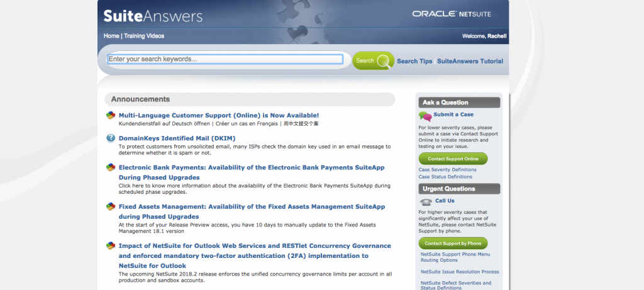This screenshot has height=290, width=644.
Task: Click the Call Us telephone icon
Action: tap(425, 202)
